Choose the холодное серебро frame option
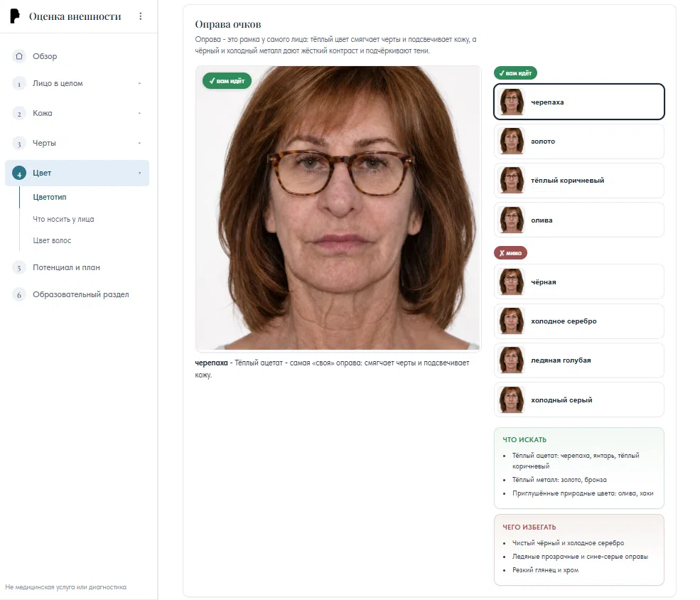Image resolution: width=700 pixels, height=600 pixels. pyautogui.click(x=579, y=321)
